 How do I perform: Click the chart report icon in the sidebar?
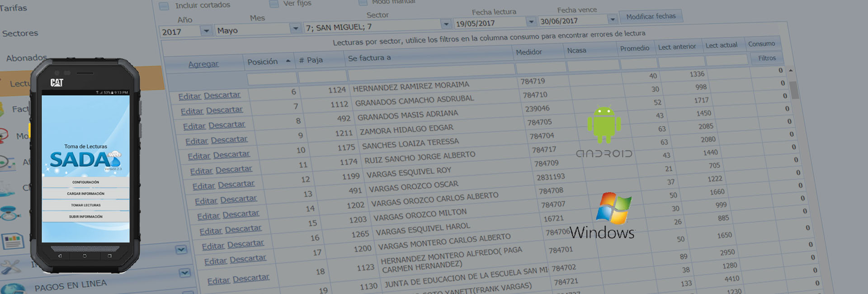point(13,241)
